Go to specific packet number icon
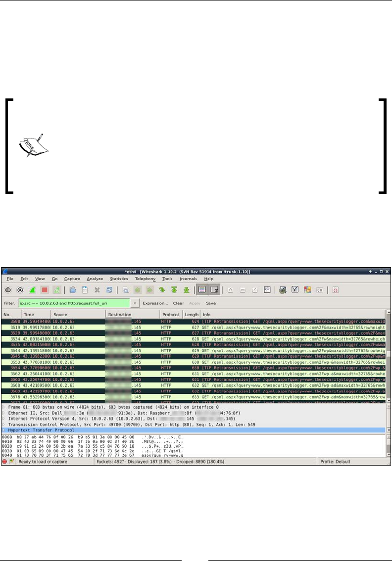The height and width of the screenshot is (565, 392). point(162,290)
